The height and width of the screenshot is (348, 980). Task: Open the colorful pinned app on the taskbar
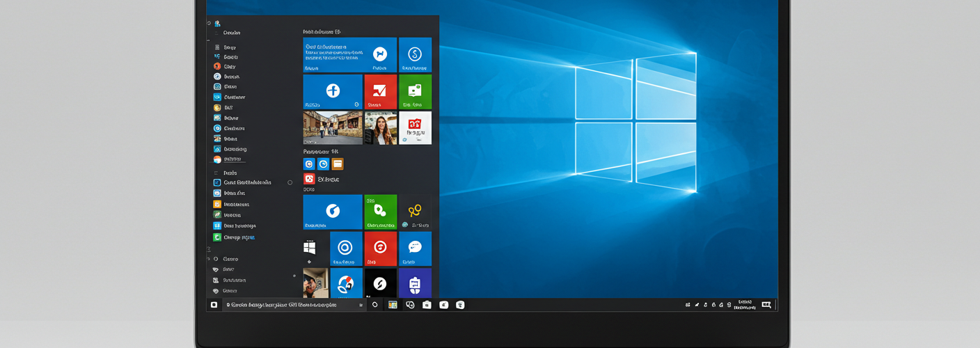click(x=393, y=305)
